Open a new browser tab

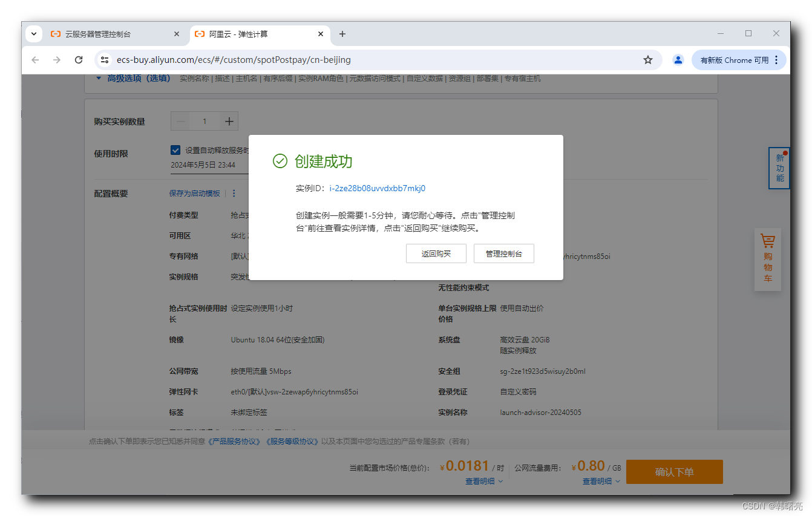click(342, 34)
